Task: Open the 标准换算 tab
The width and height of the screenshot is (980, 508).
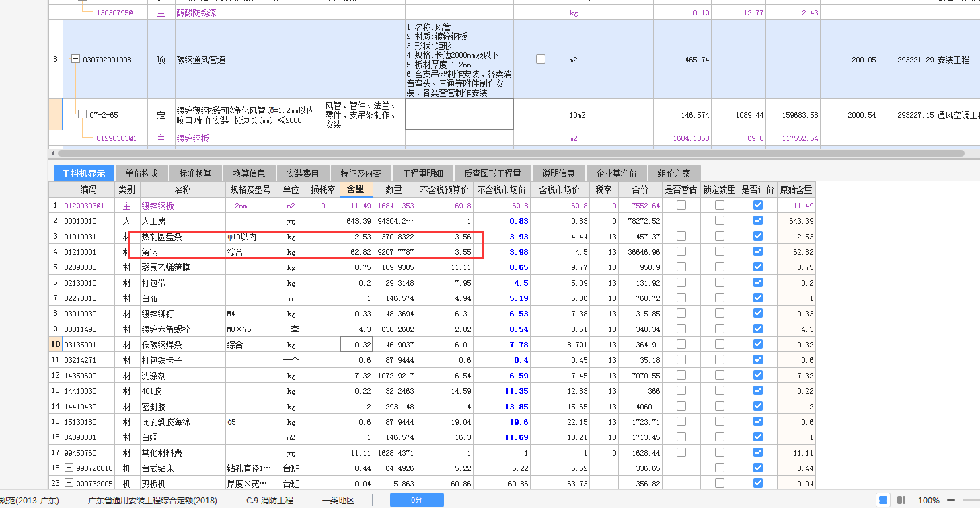Action: [196, 173]
